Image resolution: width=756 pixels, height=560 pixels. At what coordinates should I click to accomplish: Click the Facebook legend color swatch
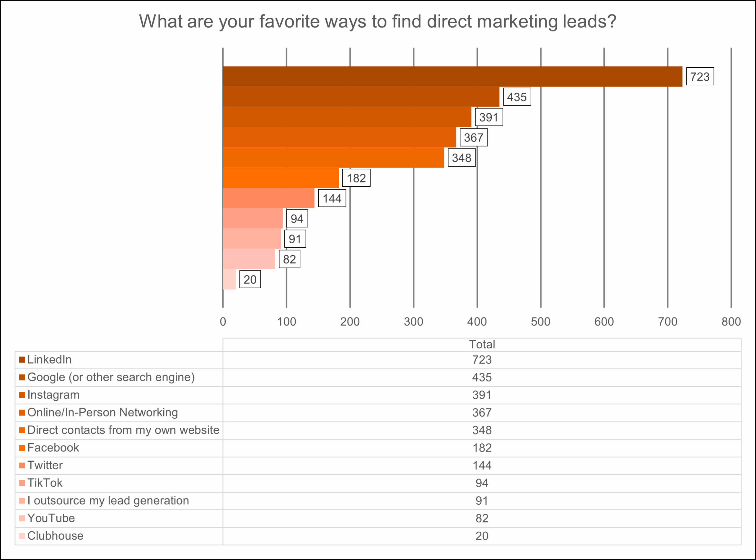click(x=22, y=448)
